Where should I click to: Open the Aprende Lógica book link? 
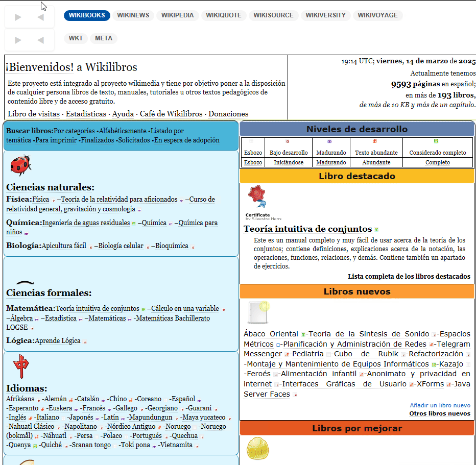(58, 340)
